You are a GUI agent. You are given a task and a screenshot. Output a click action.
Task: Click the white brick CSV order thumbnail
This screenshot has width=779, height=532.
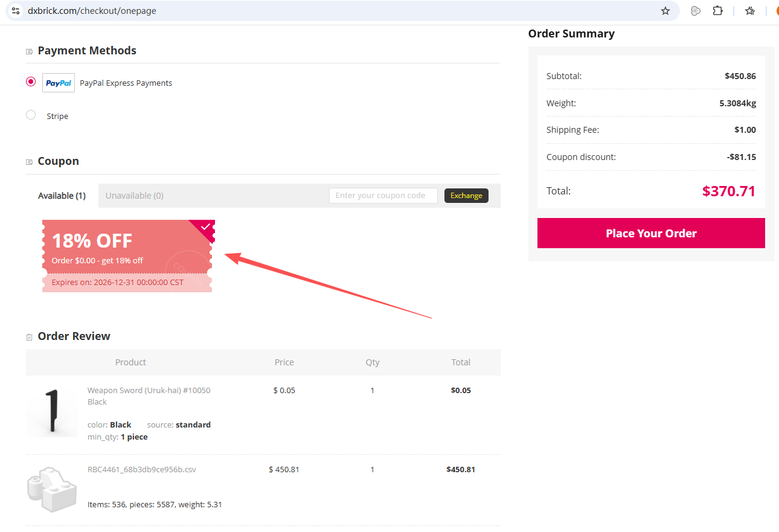[52, 490]
